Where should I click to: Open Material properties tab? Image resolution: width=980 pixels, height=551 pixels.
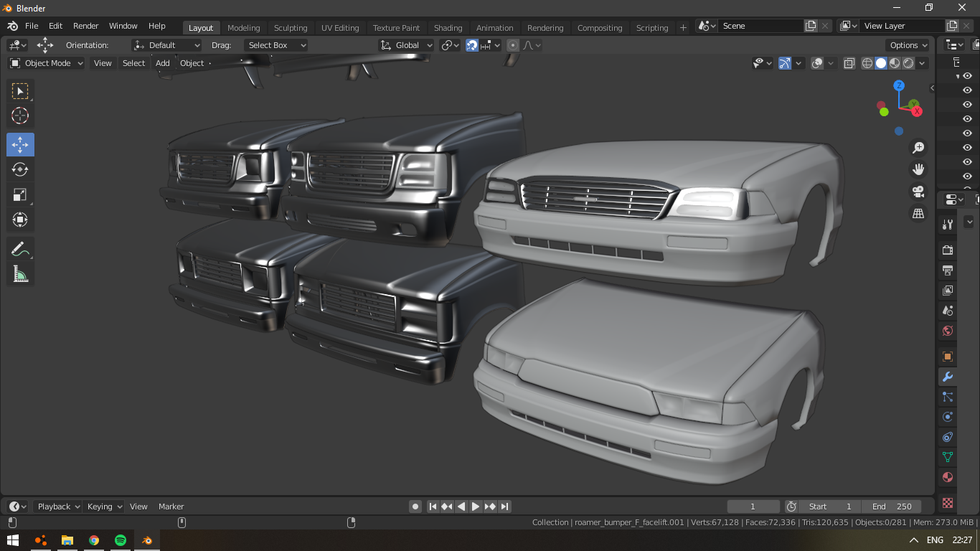[x=948, y=477]
